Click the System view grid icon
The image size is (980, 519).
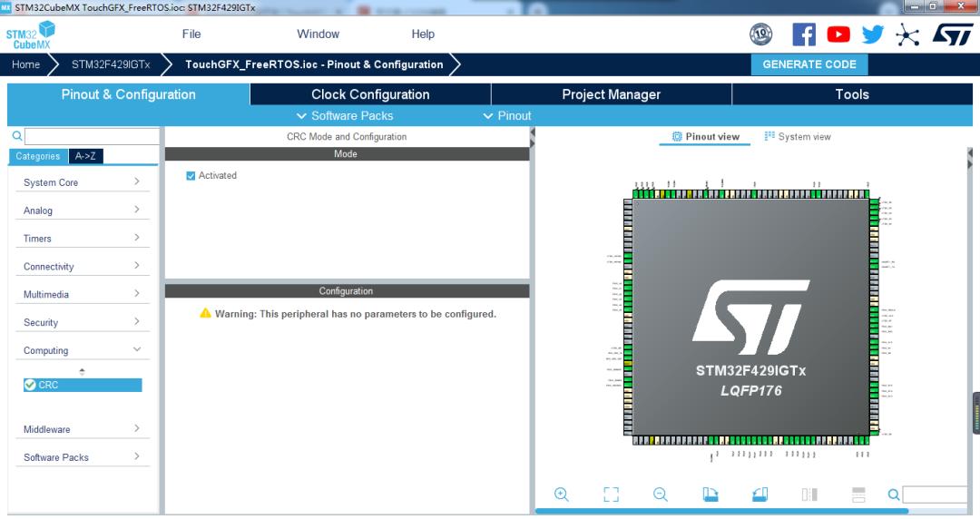click(769, 136)
